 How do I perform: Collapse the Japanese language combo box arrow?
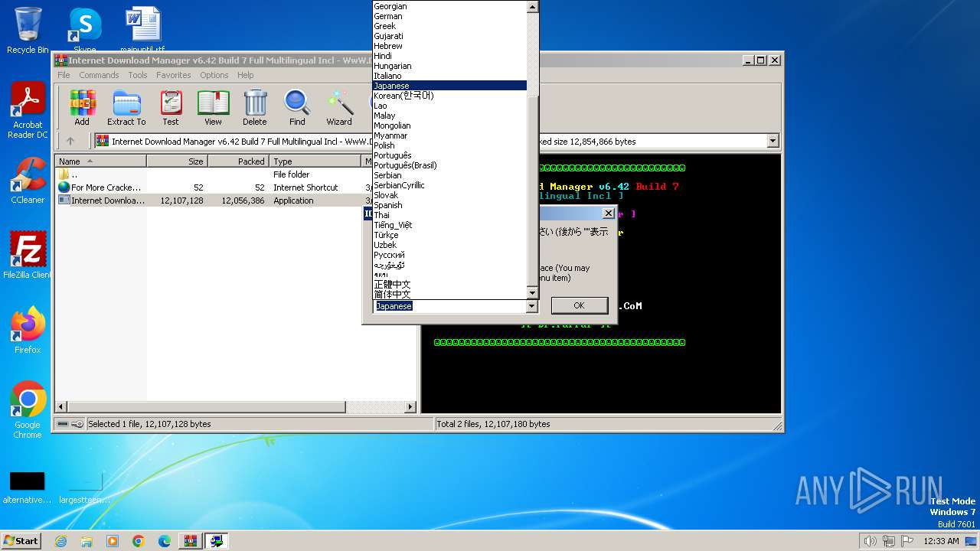(x=532, y=306)
